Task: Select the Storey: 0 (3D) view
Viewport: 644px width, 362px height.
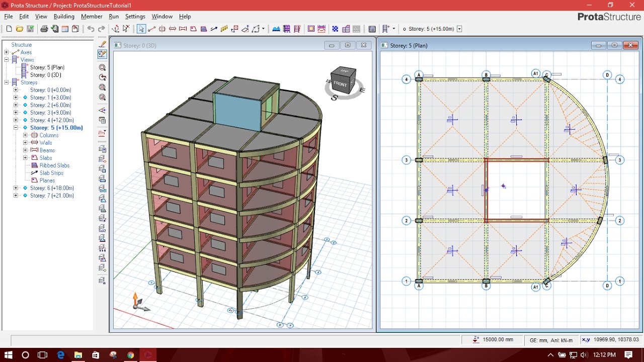Action: [45, 74]
